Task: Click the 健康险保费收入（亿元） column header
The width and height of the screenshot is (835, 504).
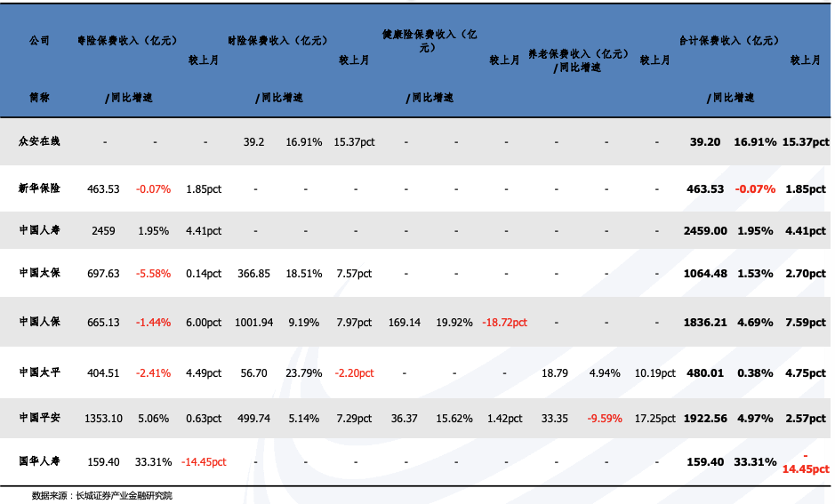Action: point(430,41)
